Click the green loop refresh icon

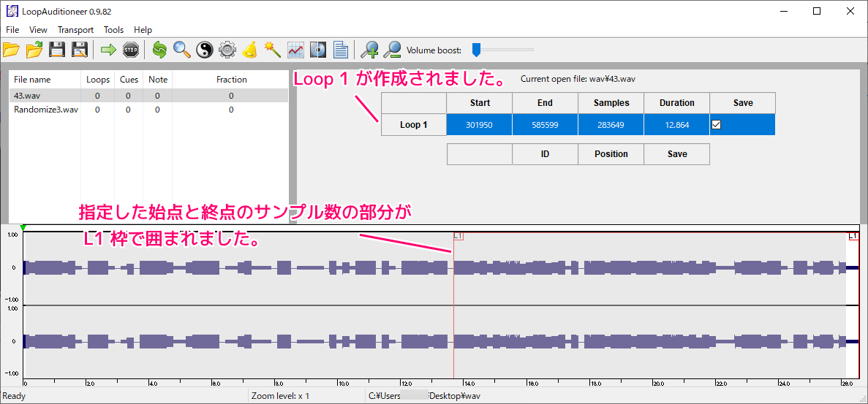[159, 50]
